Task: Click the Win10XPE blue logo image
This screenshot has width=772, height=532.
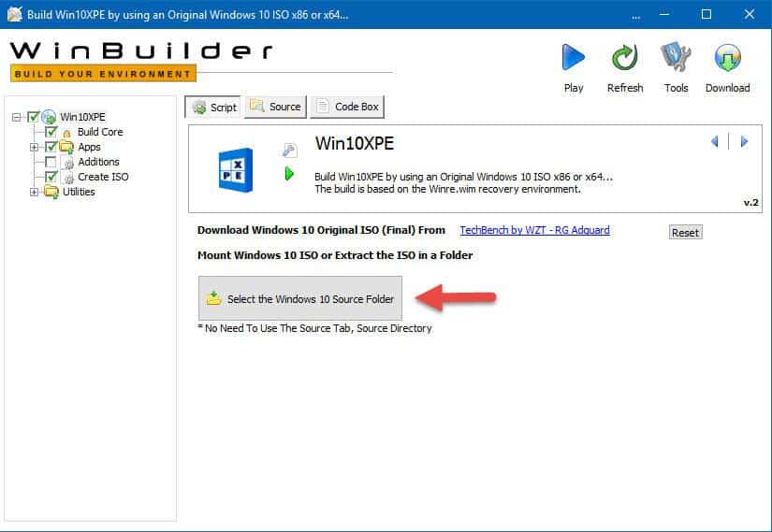Action: pyautogui.click(x=236, y=170)
